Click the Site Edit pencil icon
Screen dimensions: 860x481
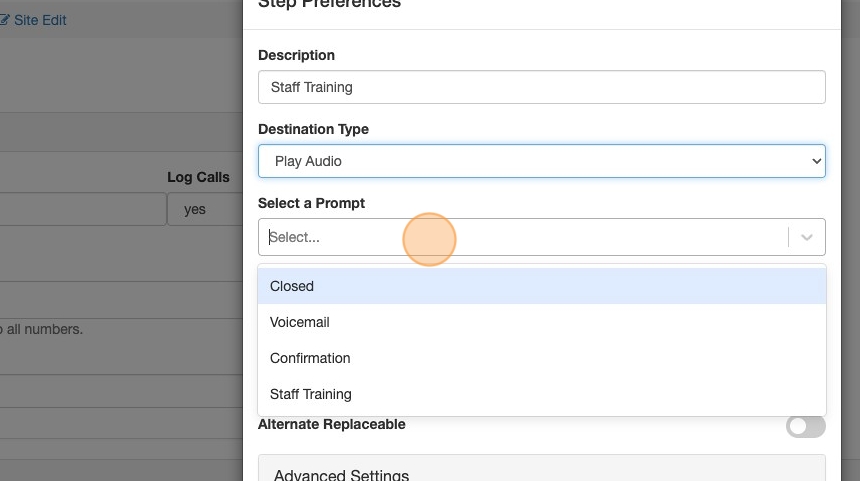4,20
